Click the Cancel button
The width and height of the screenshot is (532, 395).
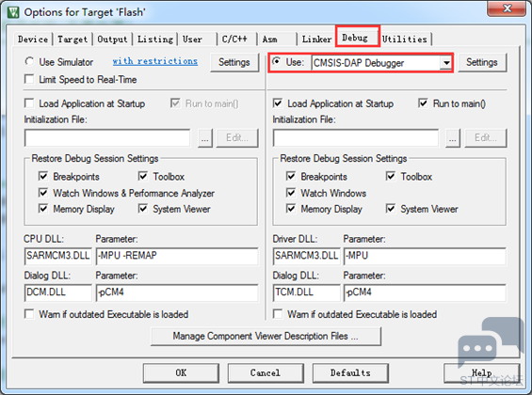click(x=266, y=373)
